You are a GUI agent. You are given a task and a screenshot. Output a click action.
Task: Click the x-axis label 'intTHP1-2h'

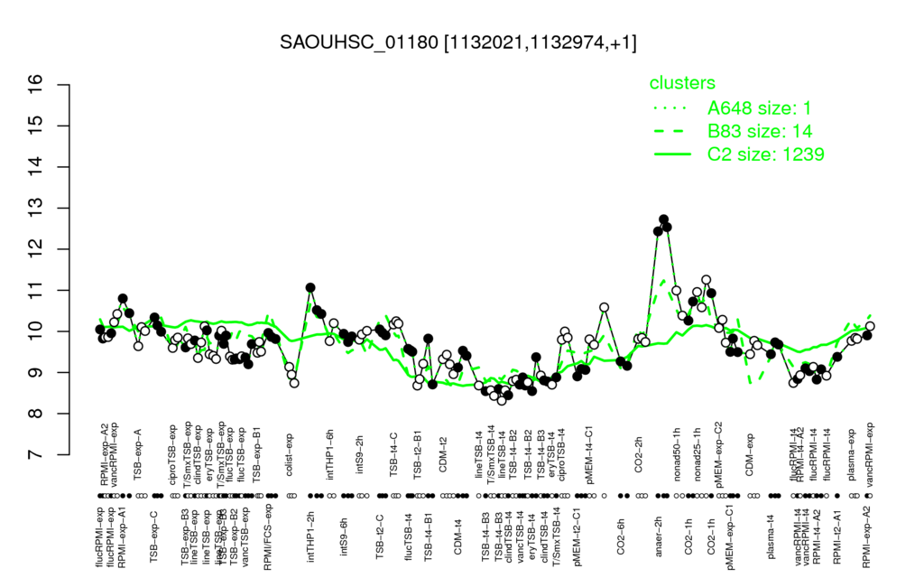[310, 535]
